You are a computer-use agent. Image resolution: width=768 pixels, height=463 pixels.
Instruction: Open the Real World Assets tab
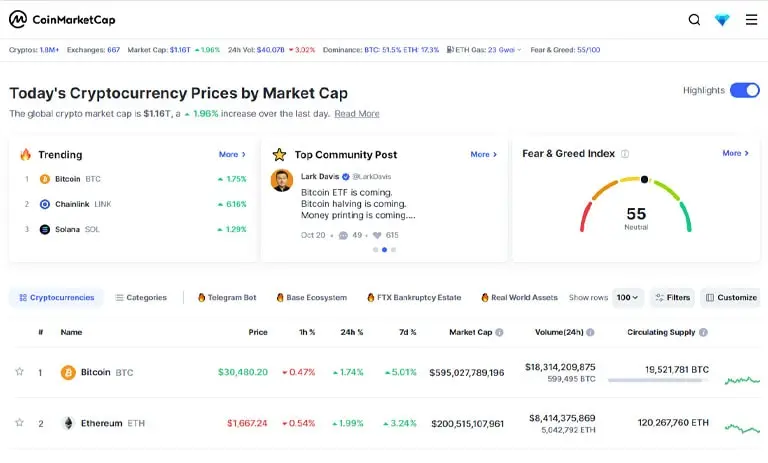[x=519, y=298]
